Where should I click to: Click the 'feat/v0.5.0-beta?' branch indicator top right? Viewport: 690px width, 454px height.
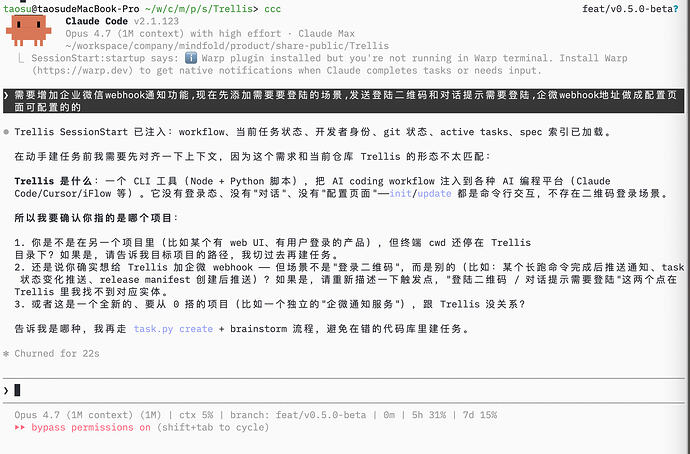(630, 9)
